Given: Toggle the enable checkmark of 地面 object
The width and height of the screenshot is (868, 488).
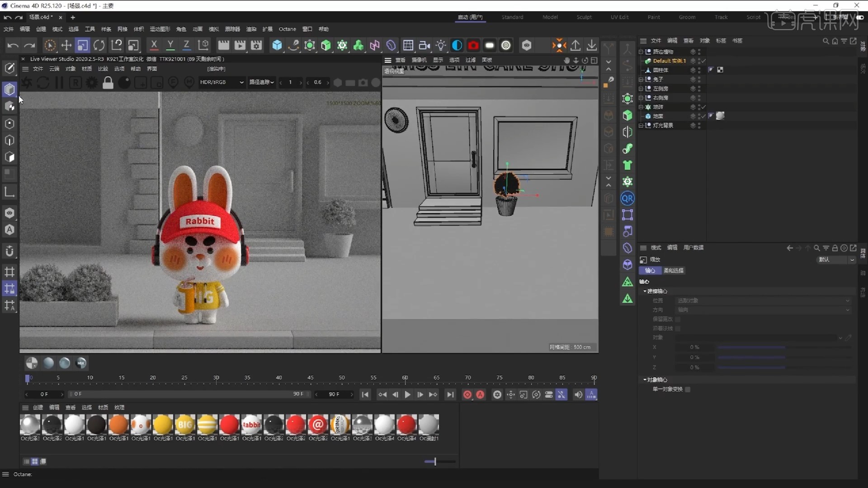Looking at the screenshot, I should [x=703, y=116].
